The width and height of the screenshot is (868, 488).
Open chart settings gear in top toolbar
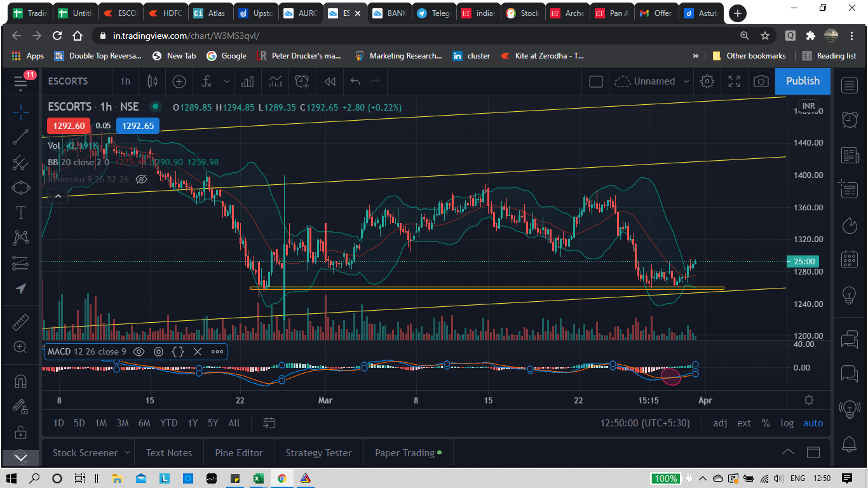coord(707,81)
